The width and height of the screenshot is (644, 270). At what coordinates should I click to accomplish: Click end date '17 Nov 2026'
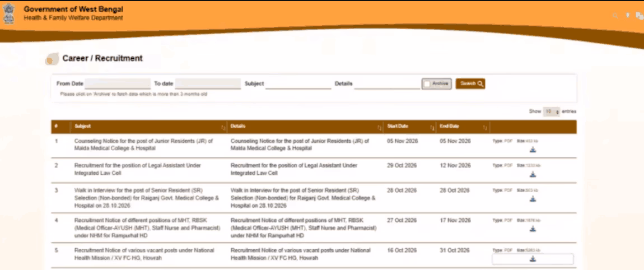[x=455, y=220]
